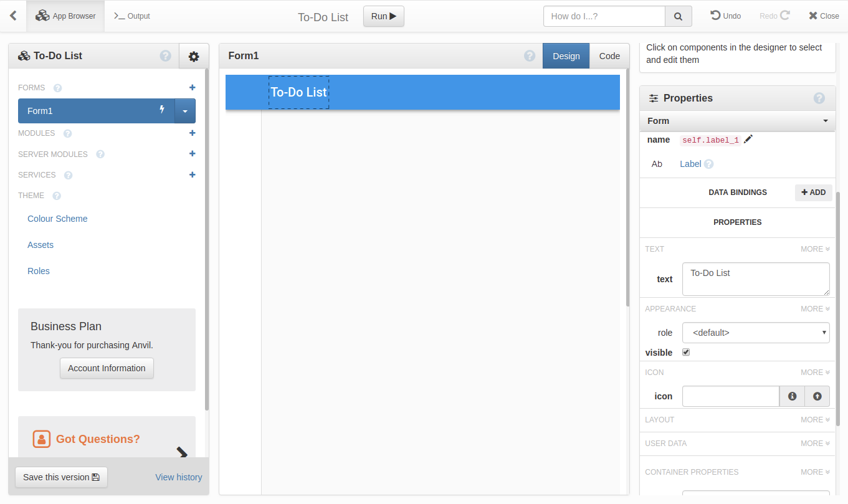Open the role dropdown
Viewport: 848px width, 504px height.
pyautogui.click(x=756, y=333)
